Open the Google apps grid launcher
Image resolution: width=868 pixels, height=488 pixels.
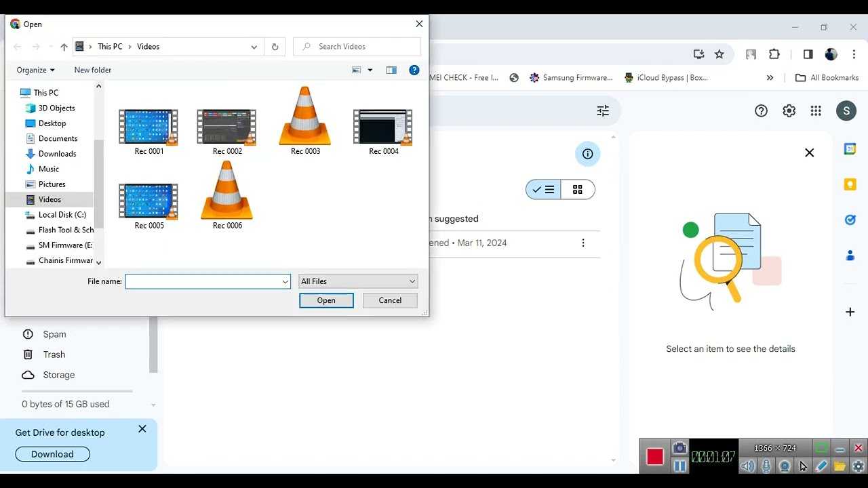(816, 111)
